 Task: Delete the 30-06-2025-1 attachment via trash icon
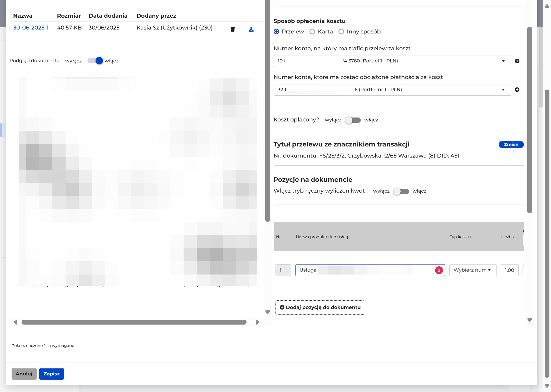click(233, 29)
